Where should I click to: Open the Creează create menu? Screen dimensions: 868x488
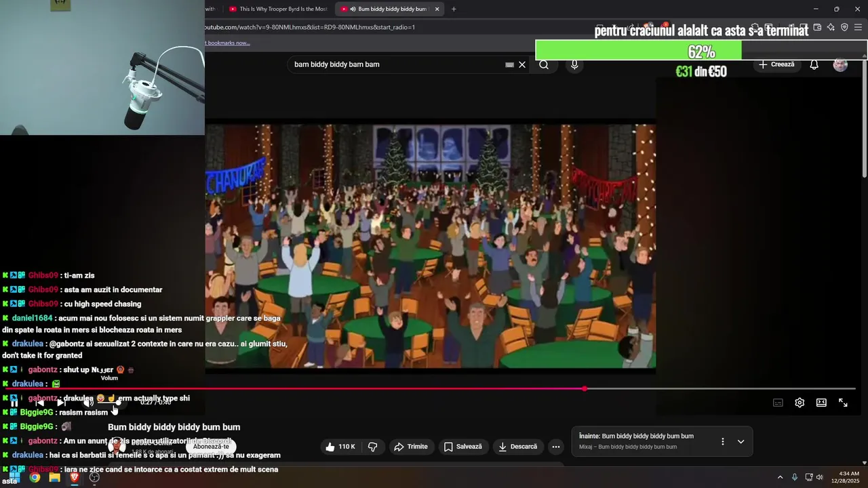776,64
